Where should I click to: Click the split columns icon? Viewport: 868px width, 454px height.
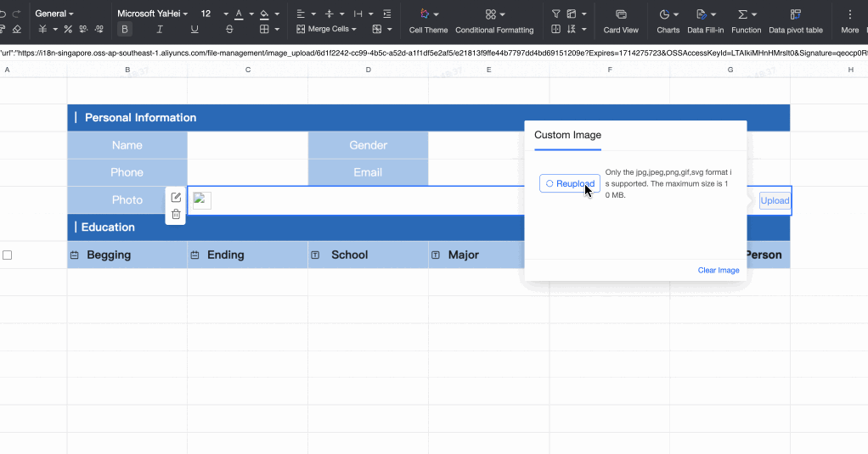point(555,30)
